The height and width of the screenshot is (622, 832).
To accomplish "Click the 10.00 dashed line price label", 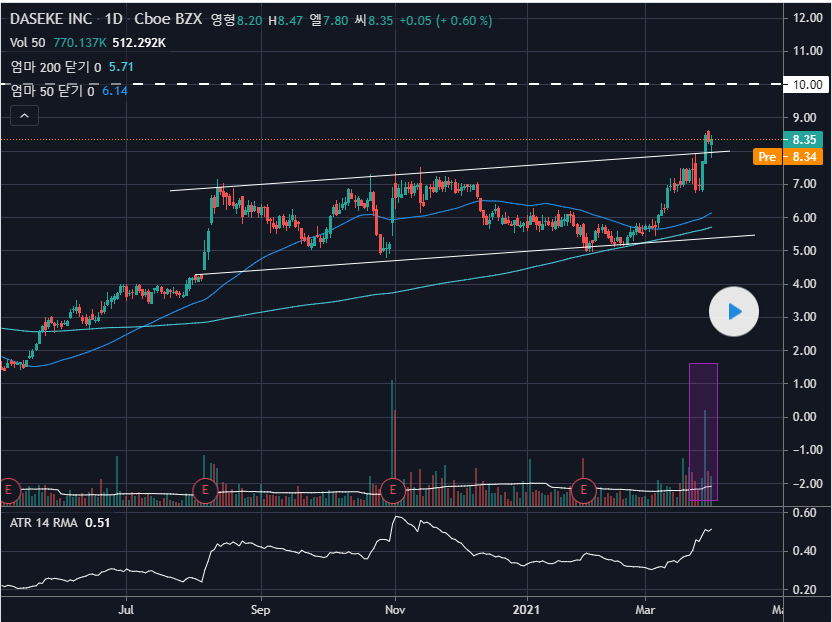I will tap(806, 85).
